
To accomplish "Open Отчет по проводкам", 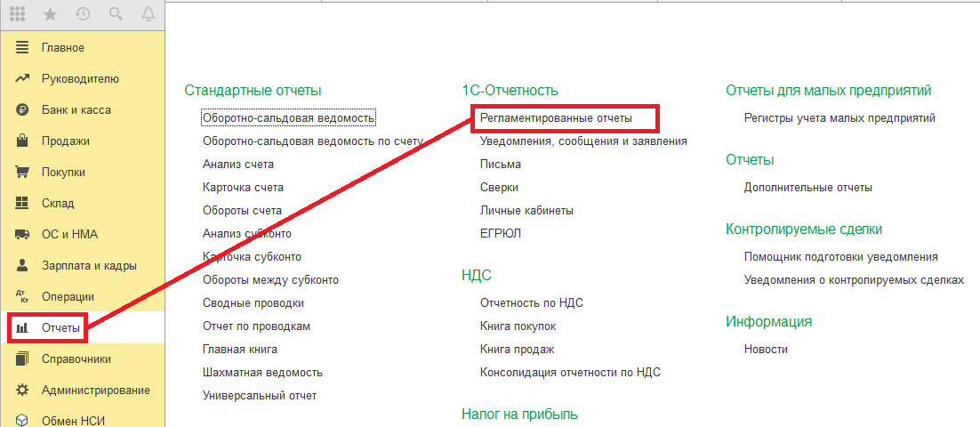I will coord(256,326).
